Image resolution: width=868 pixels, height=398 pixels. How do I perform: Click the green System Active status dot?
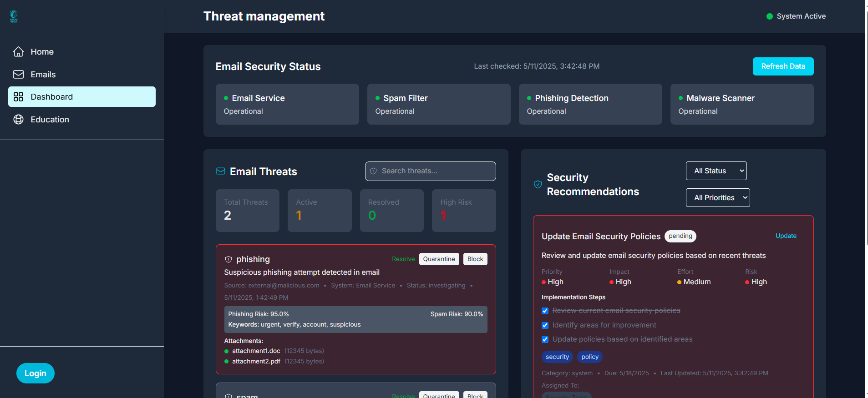[769, 16]
